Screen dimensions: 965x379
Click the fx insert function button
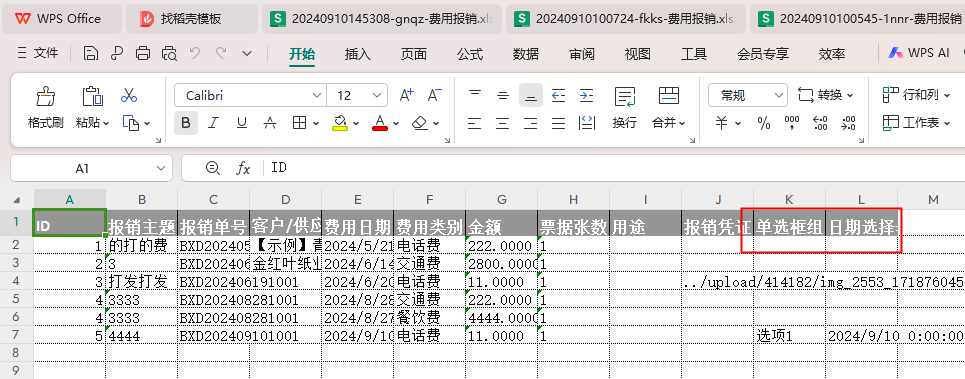coord(244,168)
